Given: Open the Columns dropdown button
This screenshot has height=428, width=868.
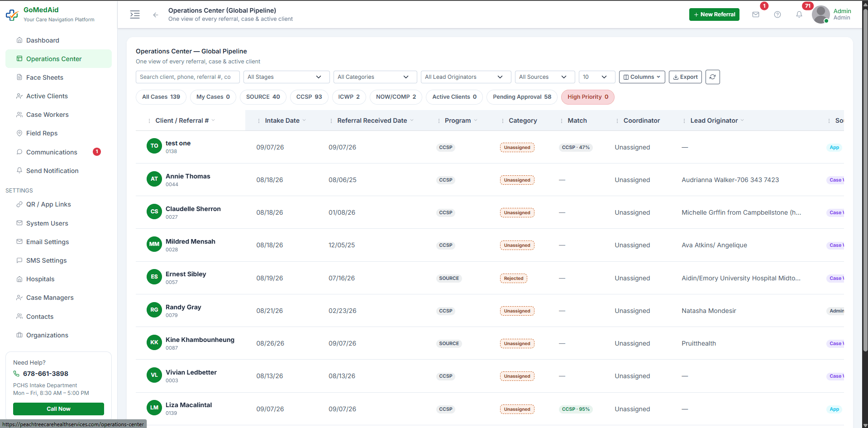Looking at the screenshot, I should point(642,77).
